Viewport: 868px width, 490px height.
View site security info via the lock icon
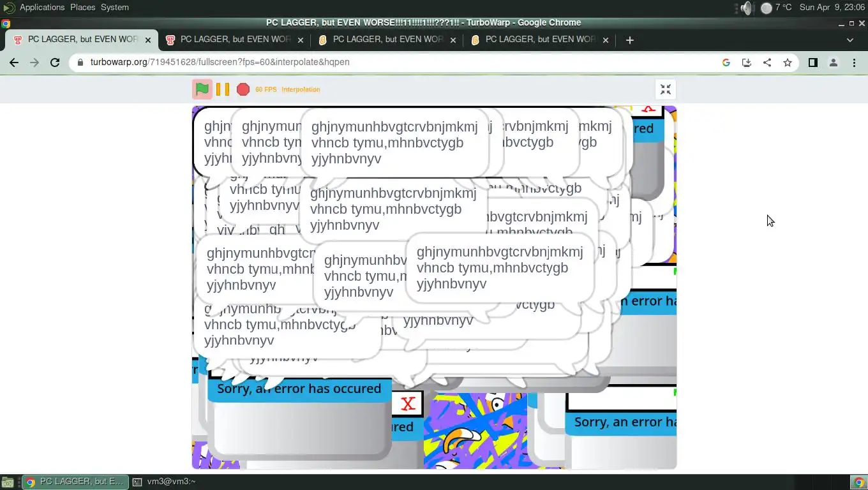pos(80,63)
